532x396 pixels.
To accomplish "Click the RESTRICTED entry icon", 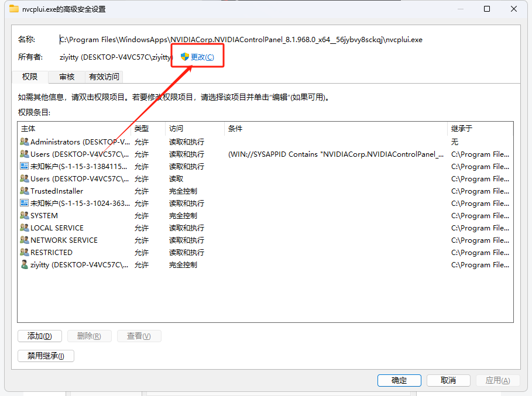I will pos(25,252).
